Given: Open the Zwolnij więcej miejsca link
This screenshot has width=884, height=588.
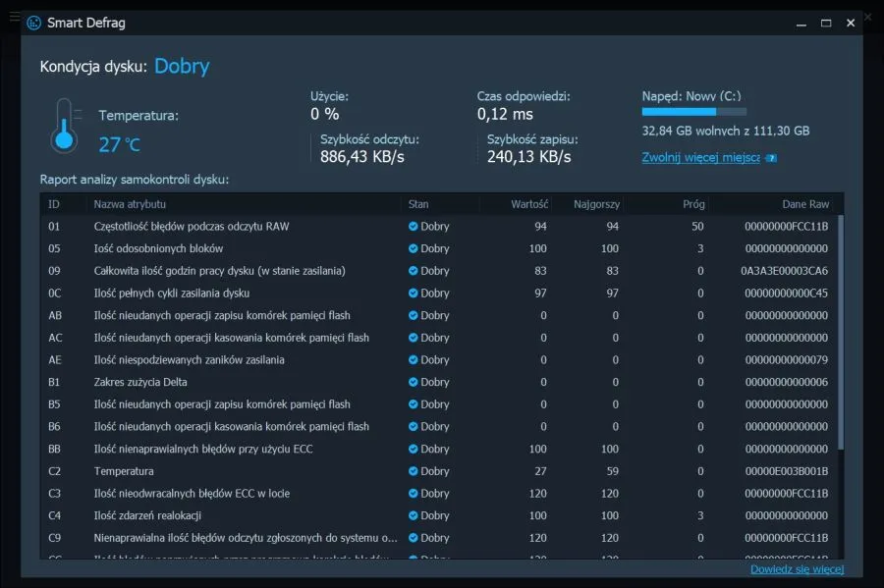Looking at the screenshot, I should click(700, 157).
